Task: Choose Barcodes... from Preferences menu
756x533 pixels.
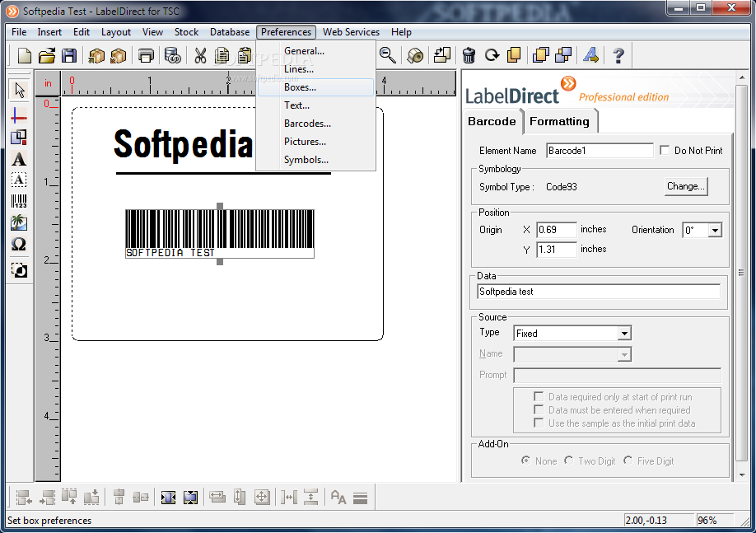Action: (x=315, y=124)
